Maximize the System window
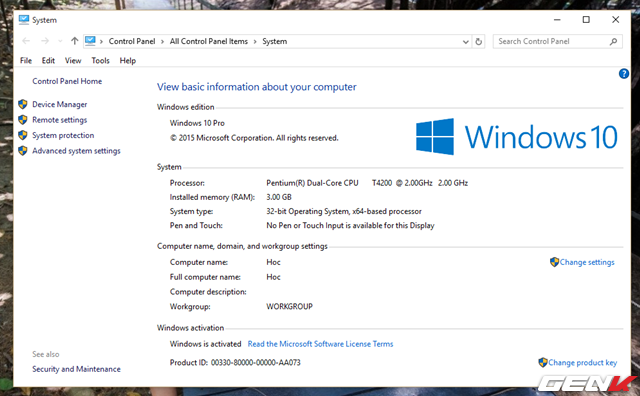The width and height of the screenshot is (640, 396). 586,20
